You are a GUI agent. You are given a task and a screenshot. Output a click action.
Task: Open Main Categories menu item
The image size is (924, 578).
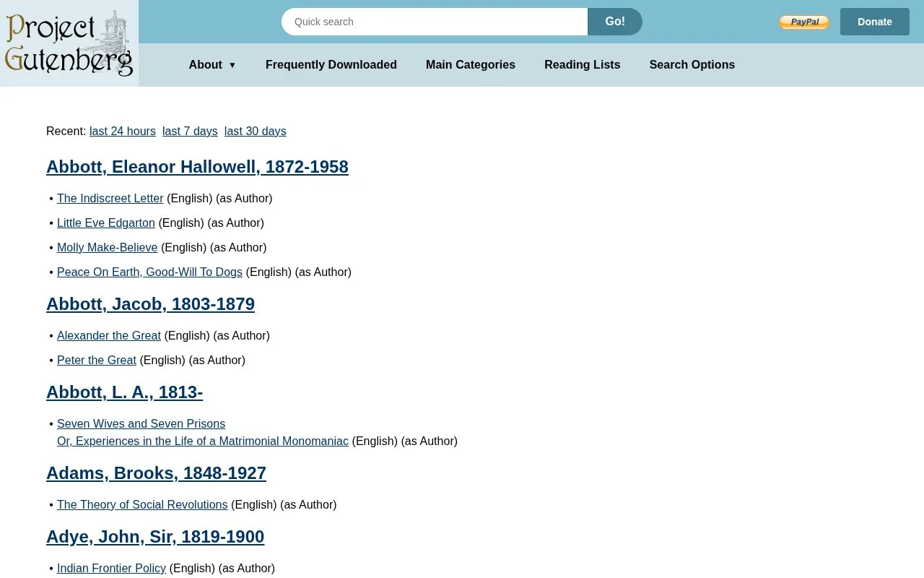[x=471, y=65]
